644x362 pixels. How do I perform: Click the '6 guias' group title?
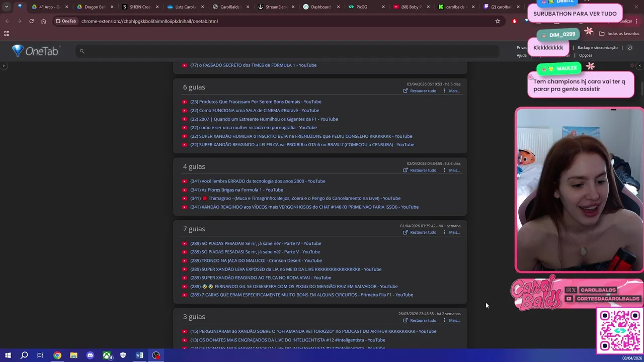click(194, 87)
